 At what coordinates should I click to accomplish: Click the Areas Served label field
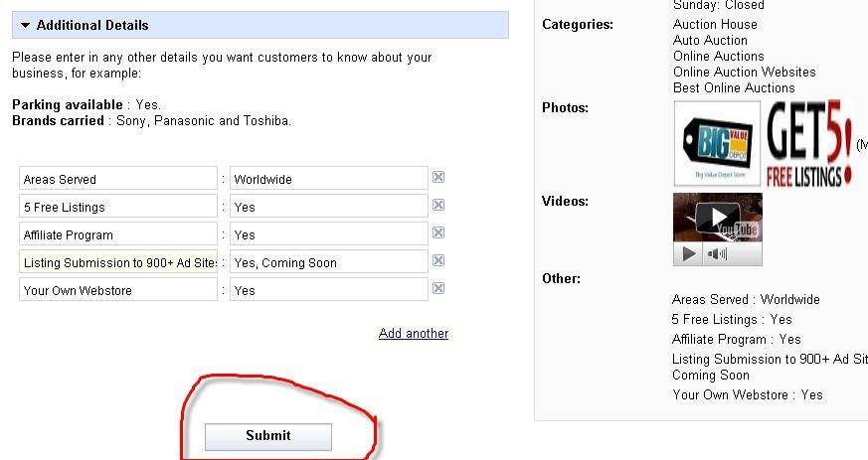[x=117, y=179]
